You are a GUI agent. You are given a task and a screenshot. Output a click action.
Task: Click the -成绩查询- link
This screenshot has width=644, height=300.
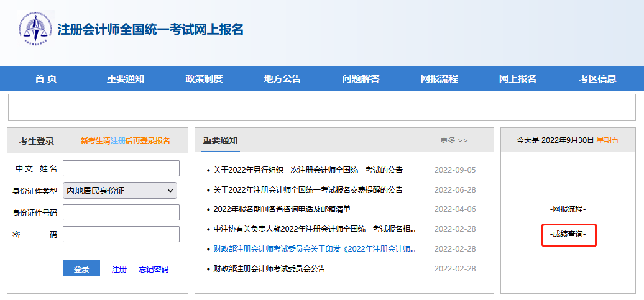[x=568, y=235]
